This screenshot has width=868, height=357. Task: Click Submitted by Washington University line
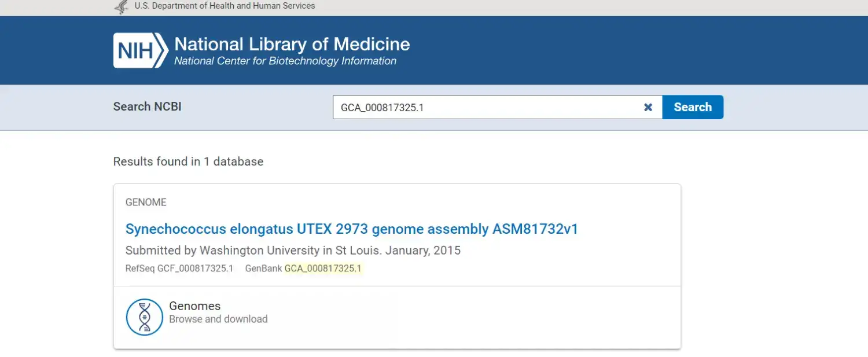click(x=293, y=251)
